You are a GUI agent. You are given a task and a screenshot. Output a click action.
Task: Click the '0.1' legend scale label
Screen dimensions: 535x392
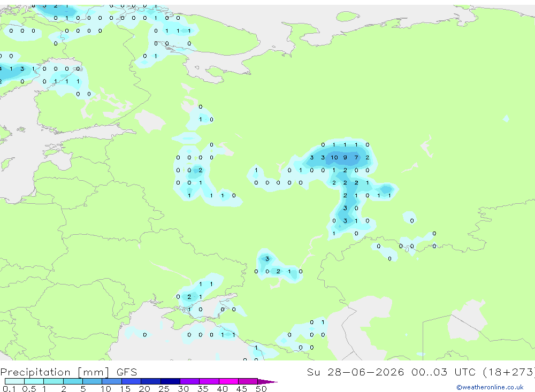(9, 389)
